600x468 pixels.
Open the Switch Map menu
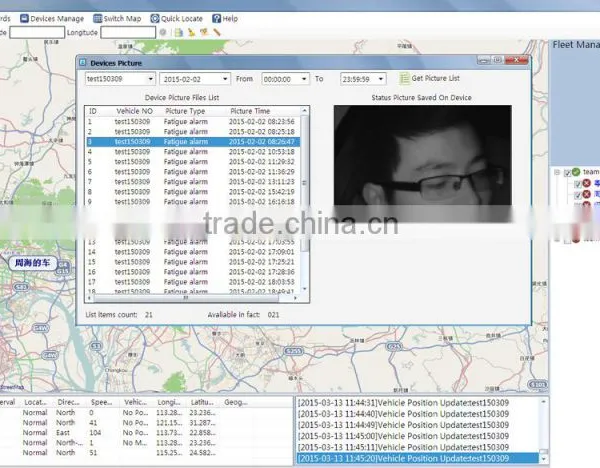coord(117,18)
